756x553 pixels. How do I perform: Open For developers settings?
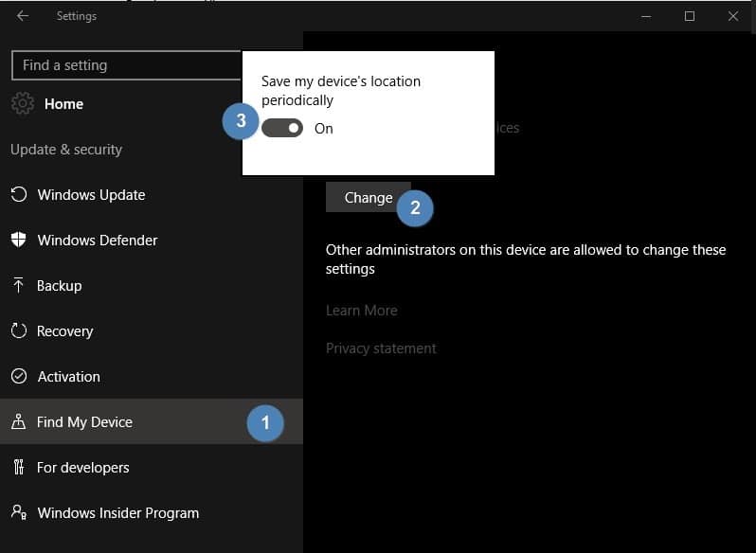click(x=152, y=467)
